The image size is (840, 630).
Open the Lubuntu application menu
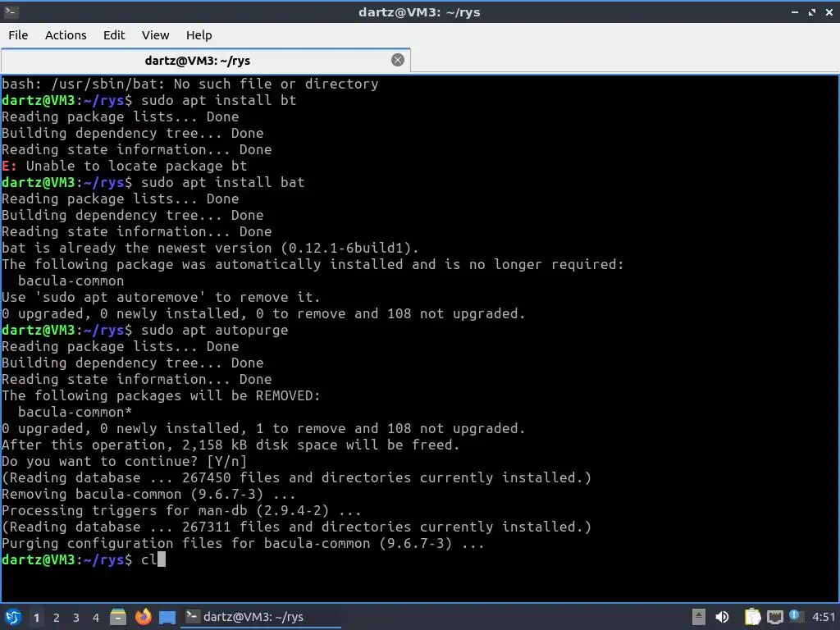coord(13,617)
